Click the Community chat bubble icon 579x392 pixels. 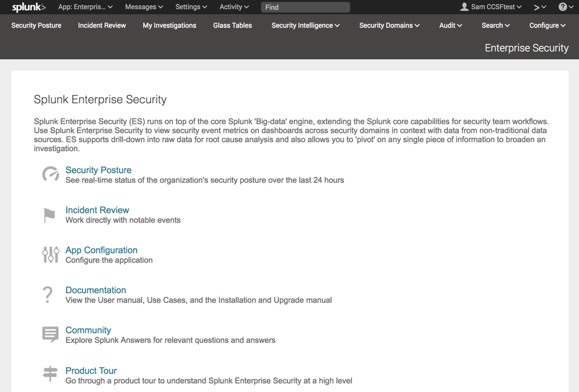[x=50, y=334]
